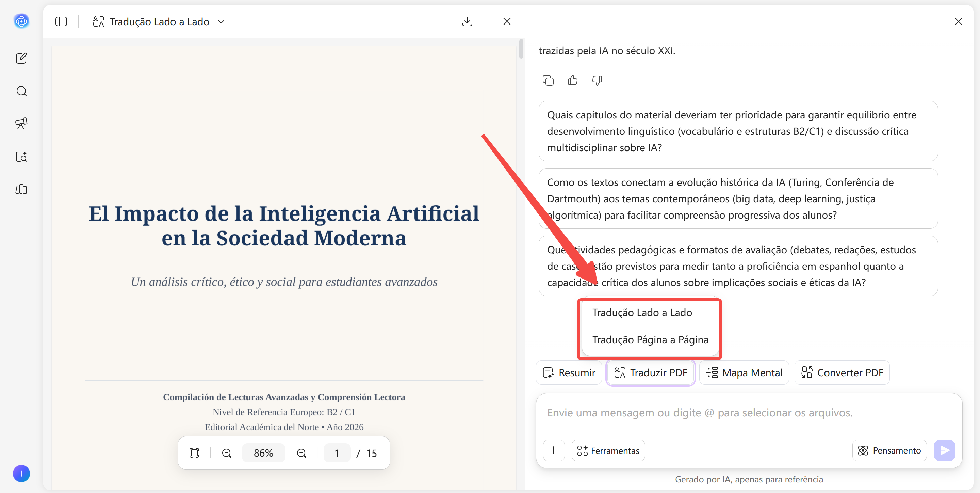
Task: Click the Resumir button
Action: [x=569, y=373]
